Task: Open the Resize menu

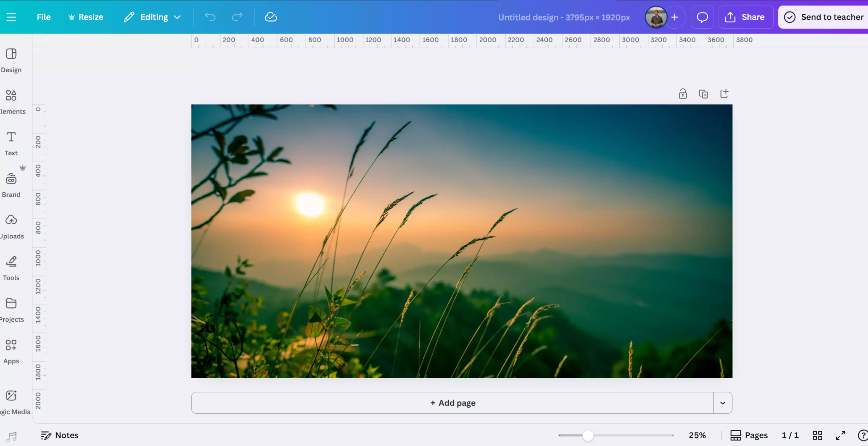Action: [x=86, y=17]
